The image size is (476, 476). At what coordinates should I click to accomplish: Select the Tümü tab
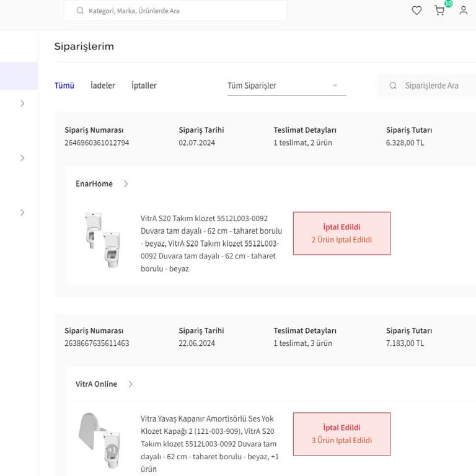[64, 86]
